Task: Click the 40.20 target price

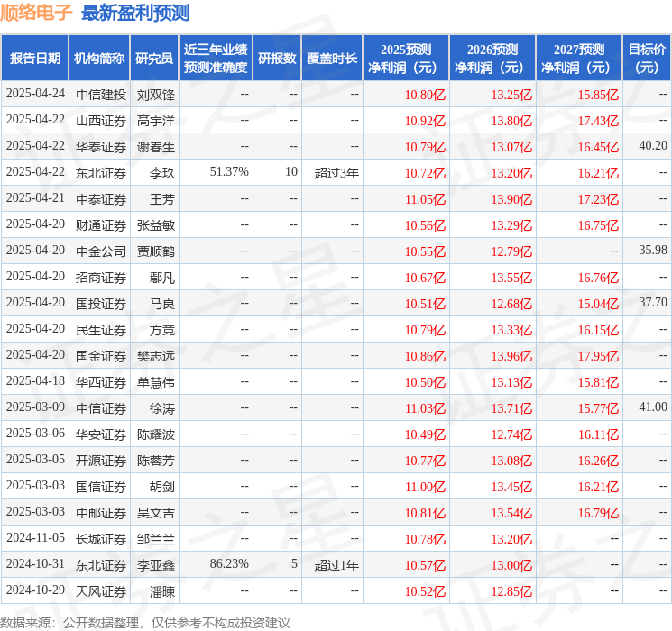Action: (653, 146)
